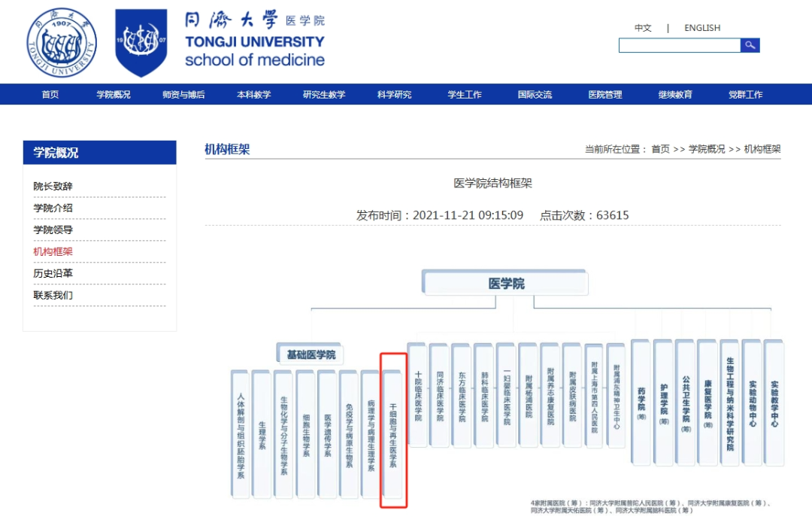Screen dimensions: 812x532
Task: Click the 基础医学院 box in chart
Action: [311, 354]
